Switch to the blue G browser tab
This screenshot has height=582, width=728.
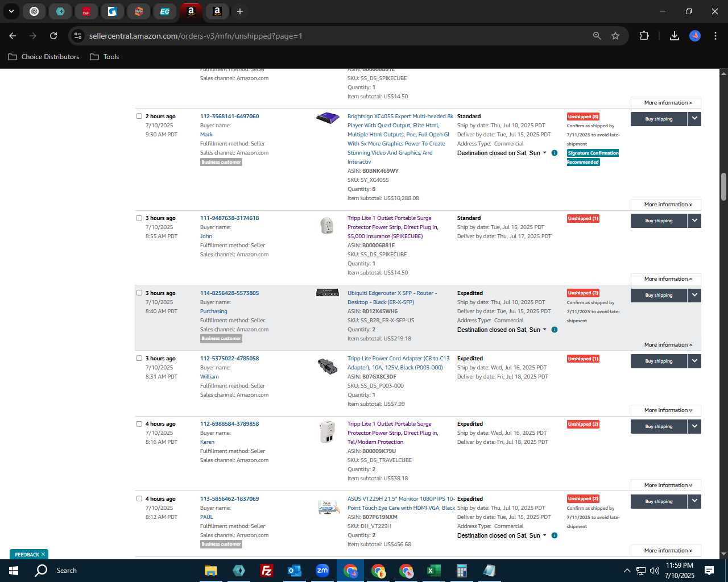click(x=113, y=11)
